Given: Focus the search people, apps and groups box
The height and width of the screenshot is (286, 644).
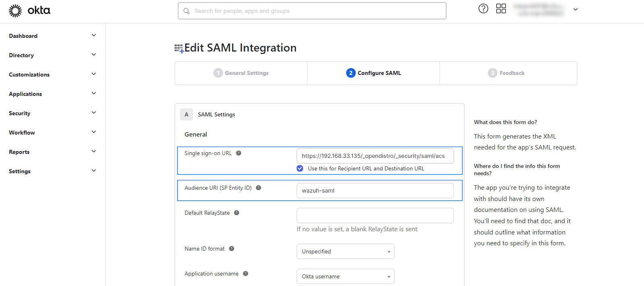Looking at the screenshot, I should 312,11.
